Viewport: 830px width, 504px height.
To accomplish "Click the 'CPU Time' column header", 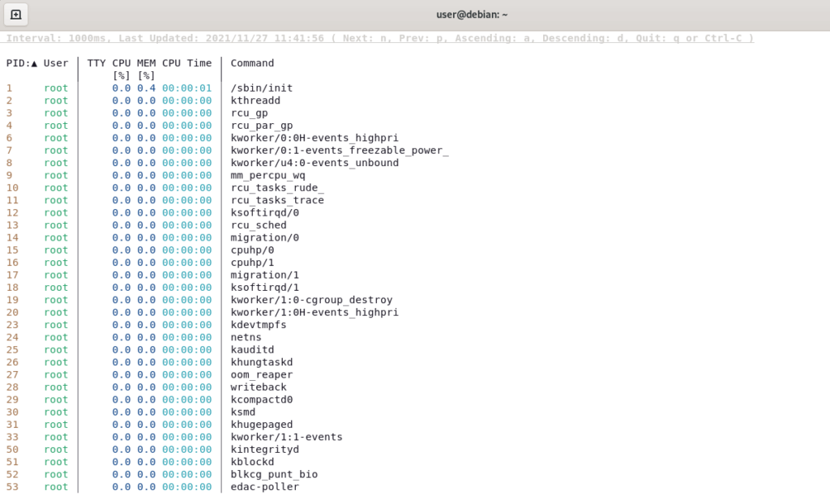I will coord(187,63).
